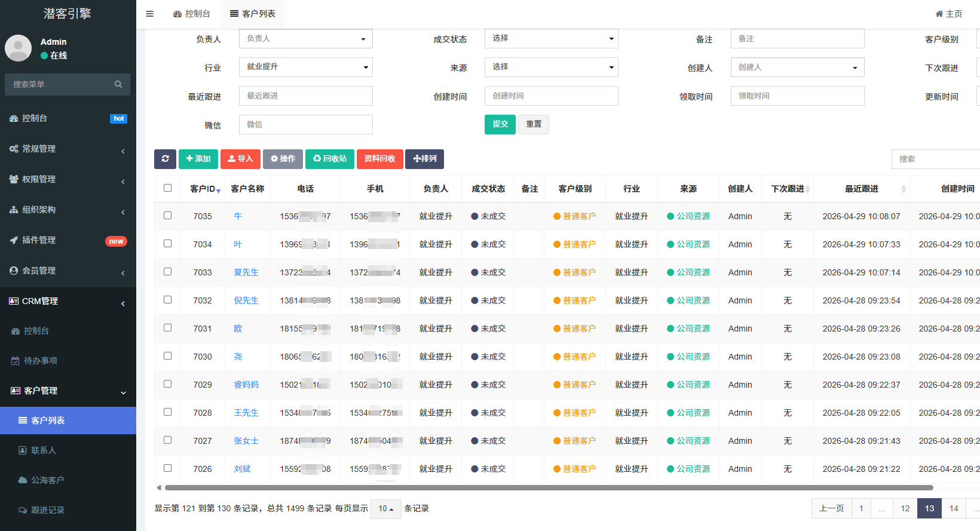Image resolution: width=980 pixels, height=531 pixels.
Task: Open 组织架构 sitemap menu in sidebar
Action: (x=68, y=210)
